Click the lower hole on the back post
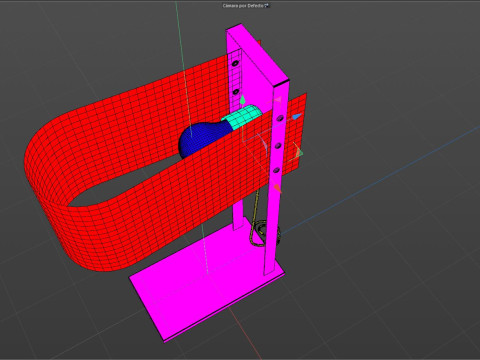Screen dimensions: 480x360 tap(236, 91)
